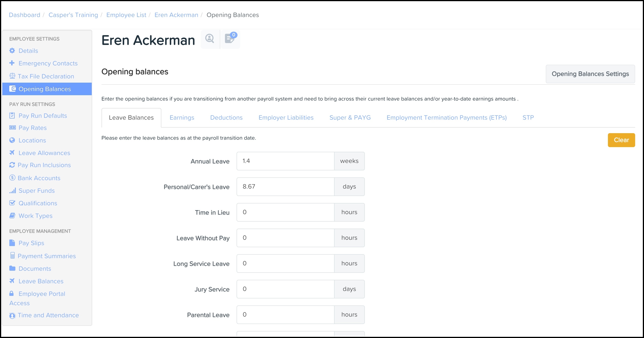Select the STP tab
Viewport: 644px width, 338px height.
[x=528, y=118]
